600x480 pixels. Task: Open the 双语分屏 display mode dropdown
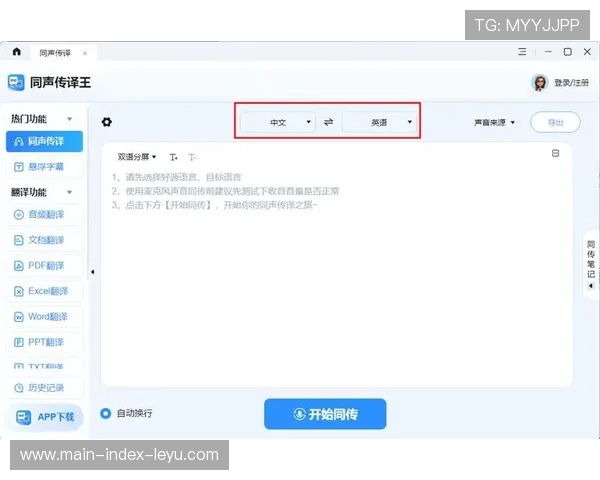click(x=137, y=157)
